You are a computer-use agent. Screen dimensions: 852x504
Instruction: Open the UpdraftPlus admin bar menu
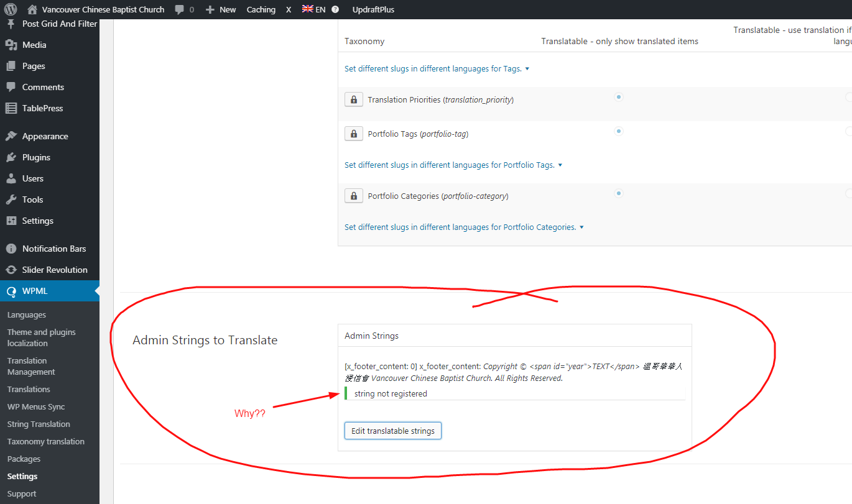click(373, 9)
